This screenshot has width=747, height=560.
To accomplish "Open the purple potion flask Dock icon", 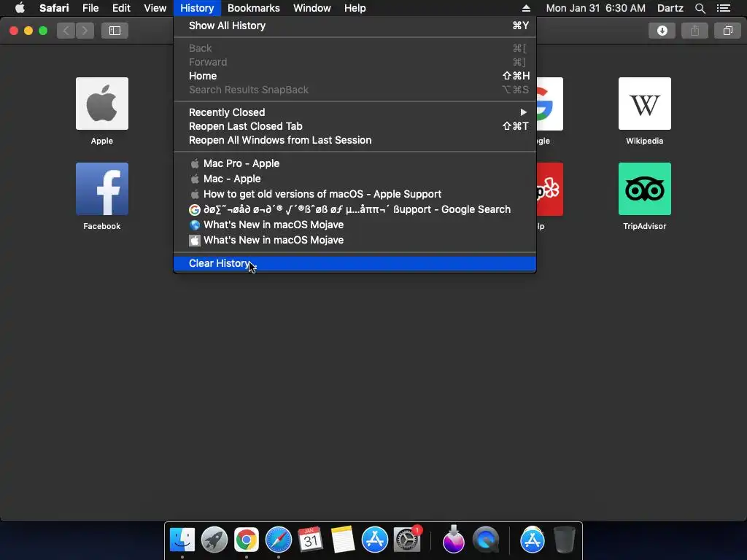I will (453, 540).
